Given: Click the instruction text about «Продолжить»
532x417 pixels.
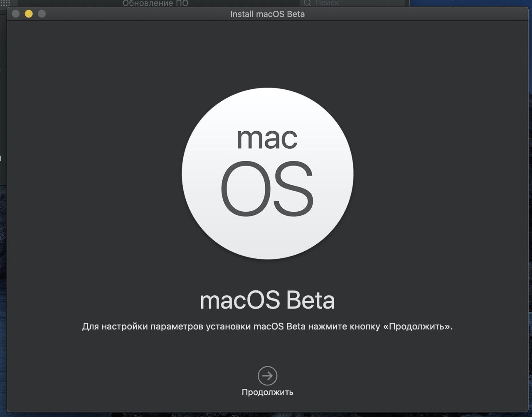Looking at the screenshot, I should (267, 326).
